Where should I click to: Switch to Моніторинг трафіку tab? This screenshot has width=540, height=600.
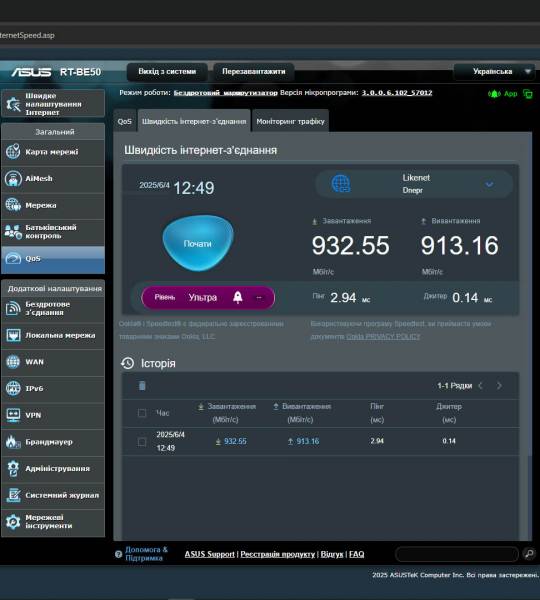[290, 121]
